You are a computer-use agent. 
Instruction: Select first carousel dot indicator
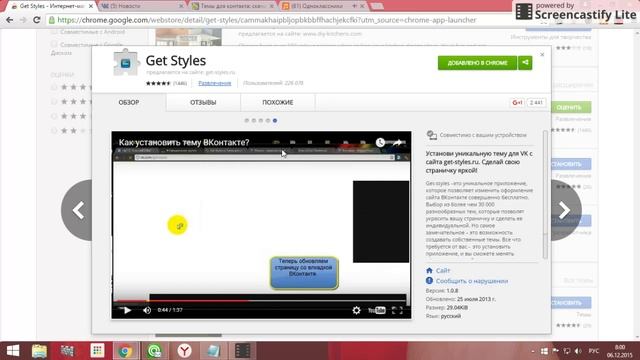(247, 120)
